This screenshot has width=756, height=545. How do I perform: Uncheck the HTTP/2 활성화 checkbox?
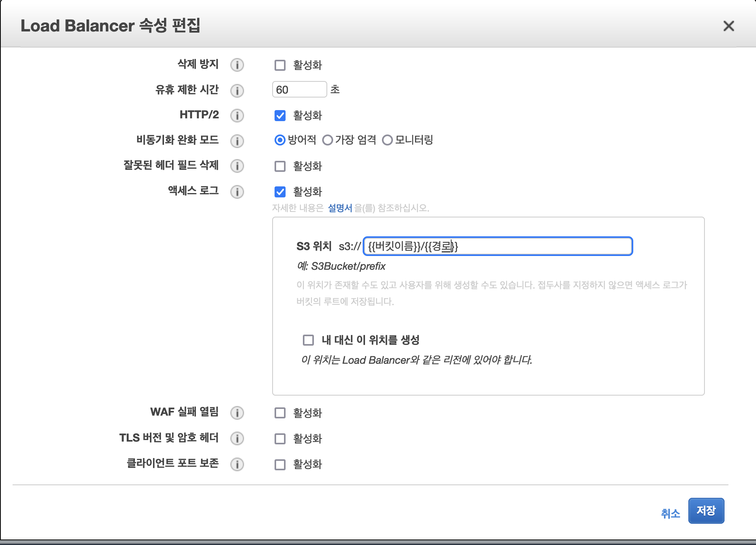tap(280, 116)
